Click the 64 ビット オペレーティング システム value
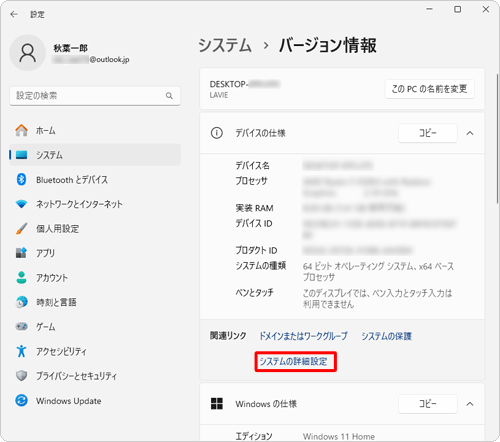 tap(378, 272)
